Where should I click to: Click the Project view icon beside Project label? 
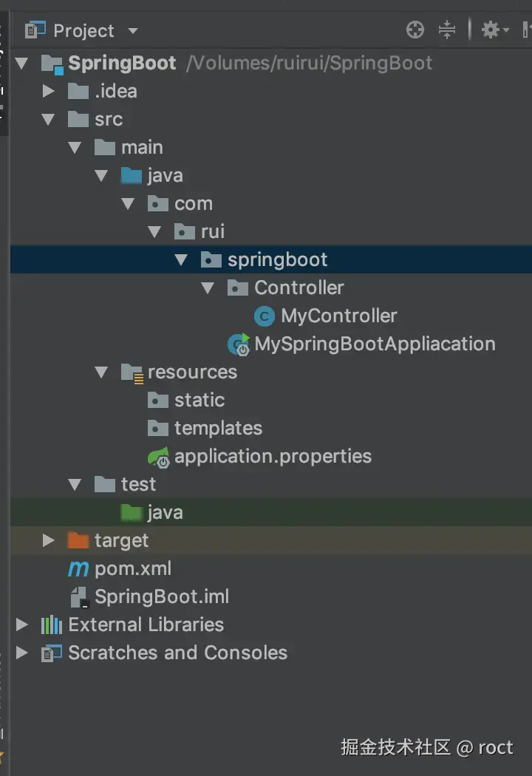(x=35, y=30)
